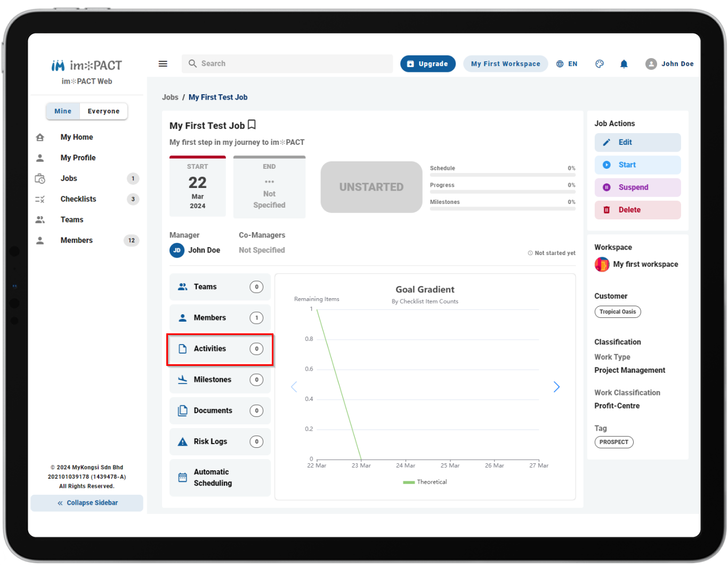Click the My first workspace logo

(x=602, y=265)
